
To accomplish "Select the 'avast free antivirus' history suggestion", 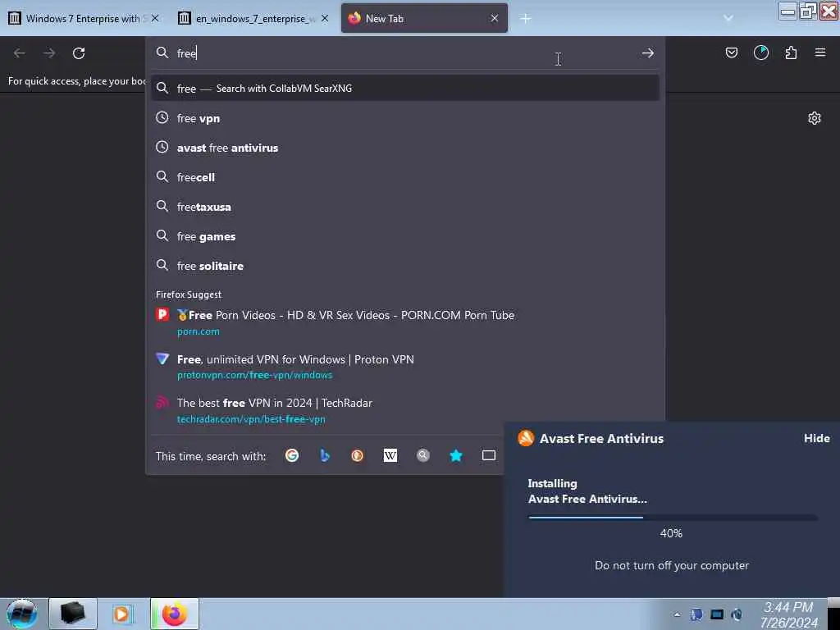I will point(405,148).
